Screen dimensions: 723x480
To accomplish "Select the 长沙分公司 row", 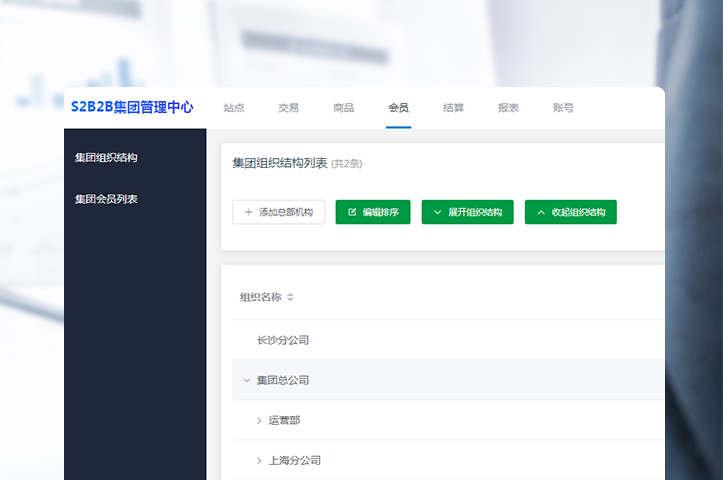I will (x=448, y=340).
